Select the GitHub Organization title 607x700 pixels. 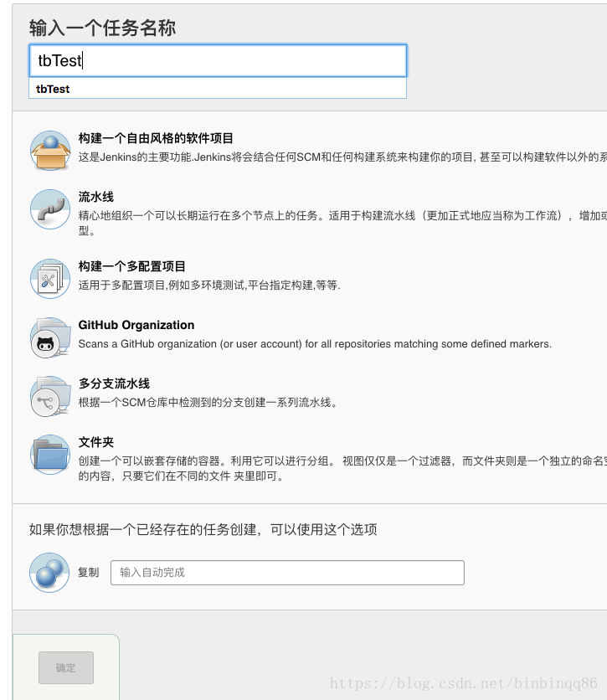click(x=136, y=325)
